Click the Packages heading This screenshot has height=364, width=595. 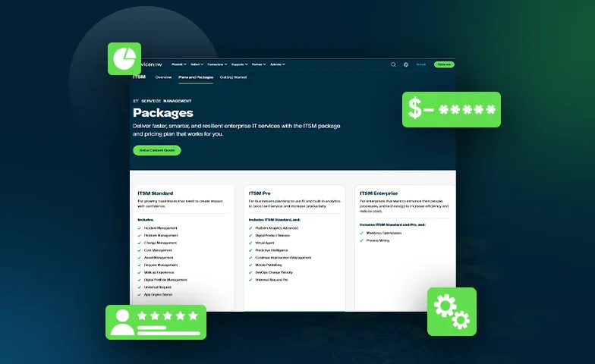pos(163,112)
